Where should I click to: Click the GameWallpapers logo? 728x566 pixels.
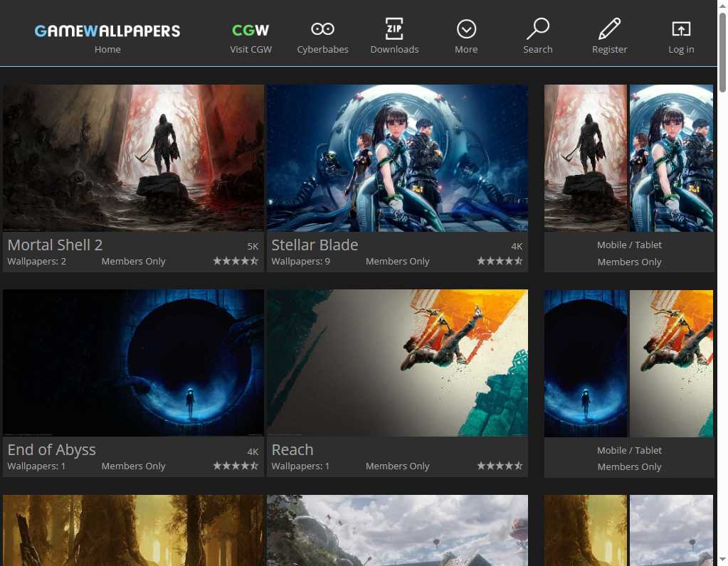(x=107, y=31)
